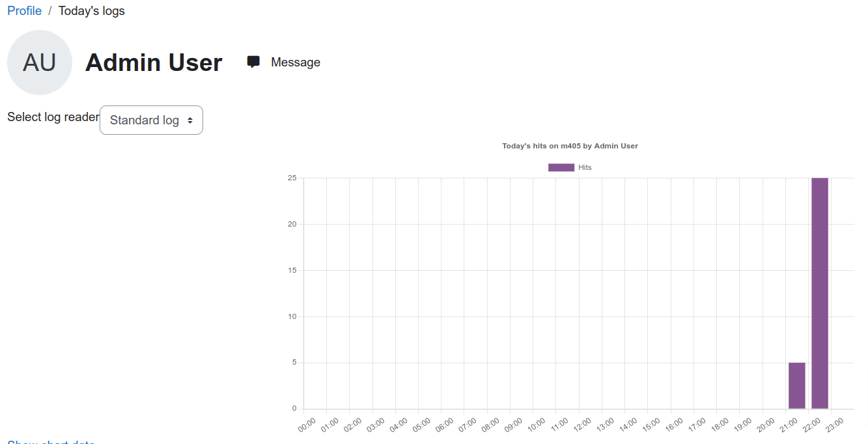Open the Standard log dropdown
The image size is (868, 444).
click(151, 120)
